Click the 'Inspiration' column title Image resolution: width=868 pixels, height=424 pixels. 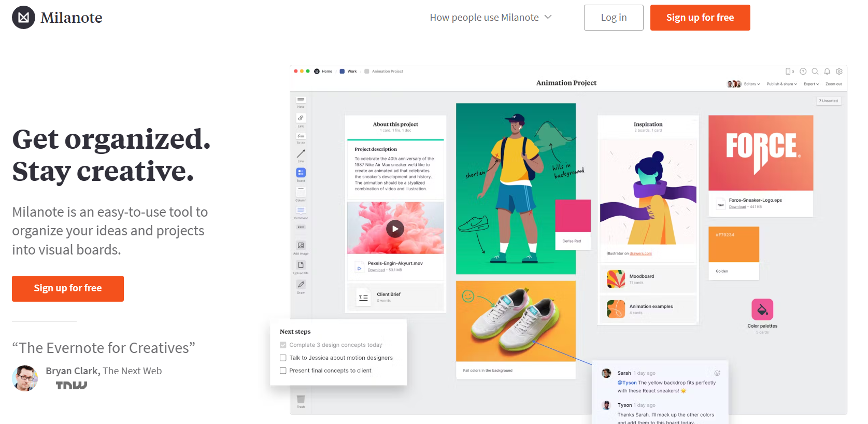coord(648,124)
